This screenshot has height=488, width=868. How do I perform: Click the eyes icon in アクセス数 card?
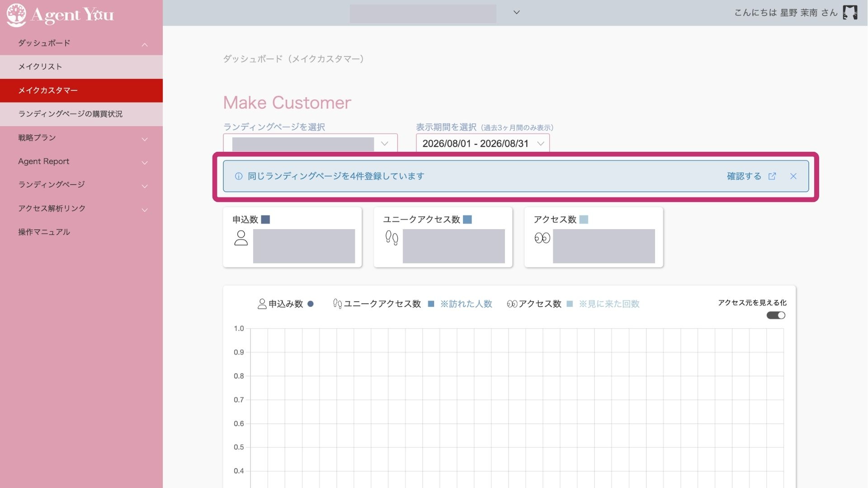(542, 238)
